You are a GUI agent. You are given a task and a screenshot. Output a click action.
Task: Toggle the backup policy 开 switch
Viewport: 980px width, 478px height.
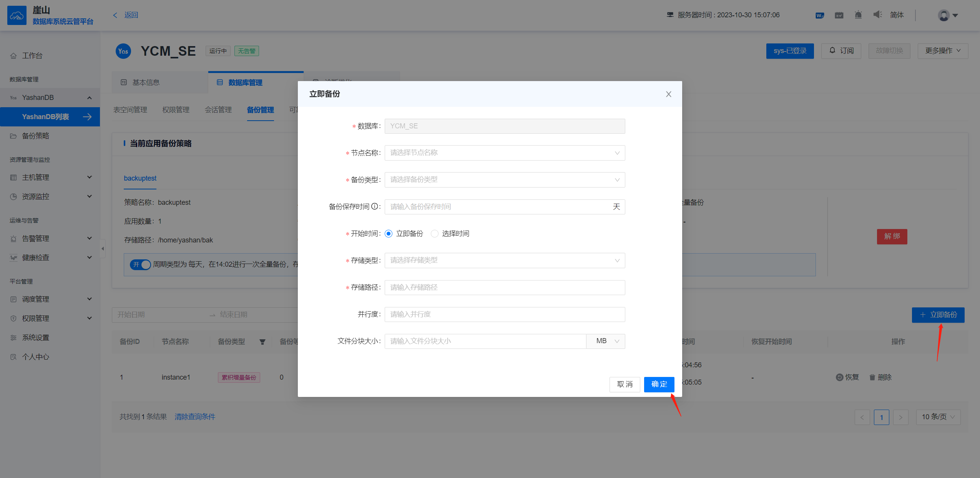(x=140, y=264)
